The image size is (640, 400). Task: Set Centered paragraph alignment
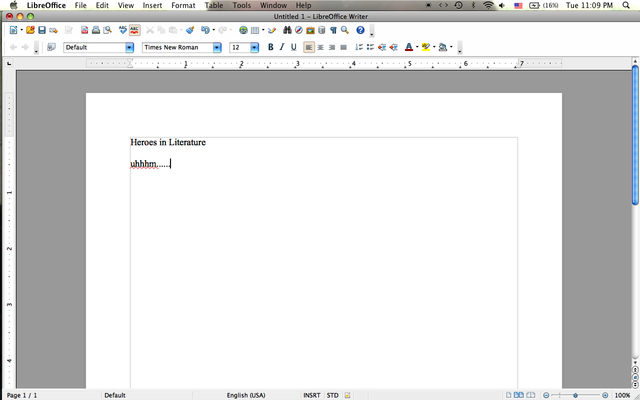pyautogui.click(x=320, y=47)
